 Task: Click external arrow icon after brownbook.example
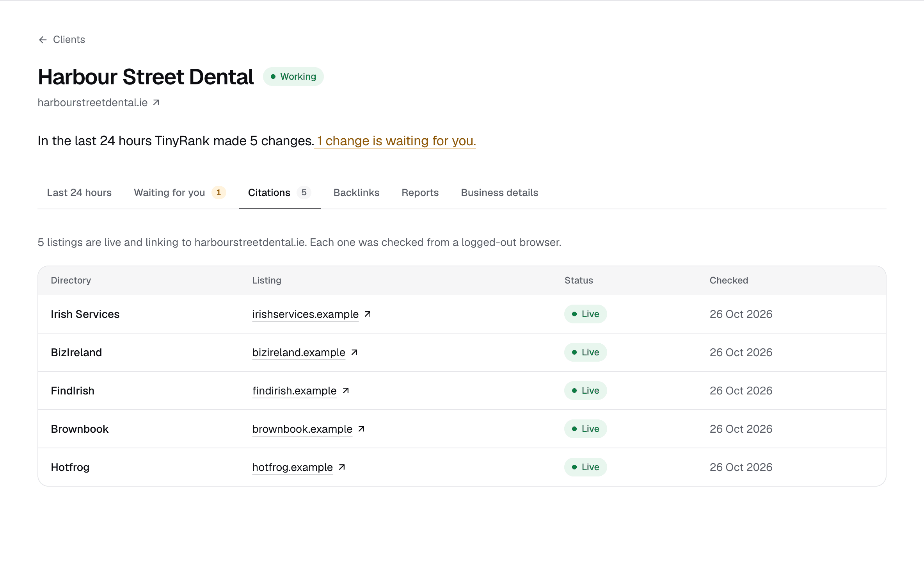coord(361,429)
